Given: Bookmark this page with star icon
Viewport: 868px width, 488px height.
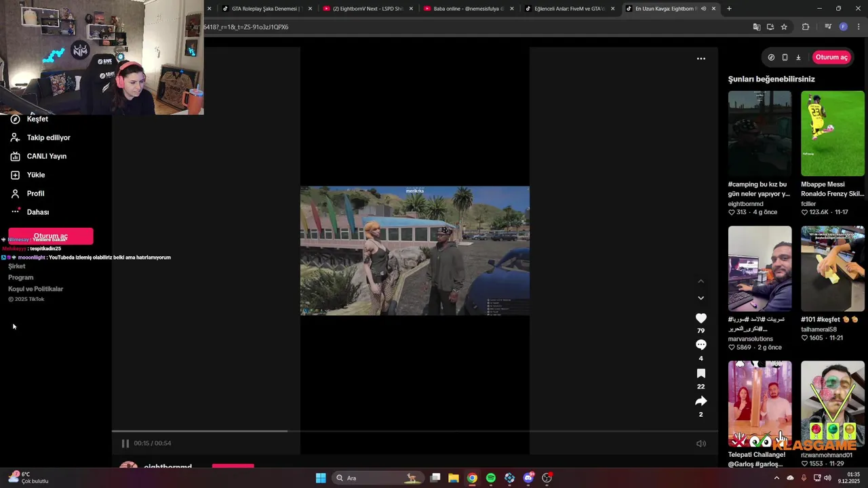Looking at the screenshot, I should pyautogui.click(x=784, y=27).
